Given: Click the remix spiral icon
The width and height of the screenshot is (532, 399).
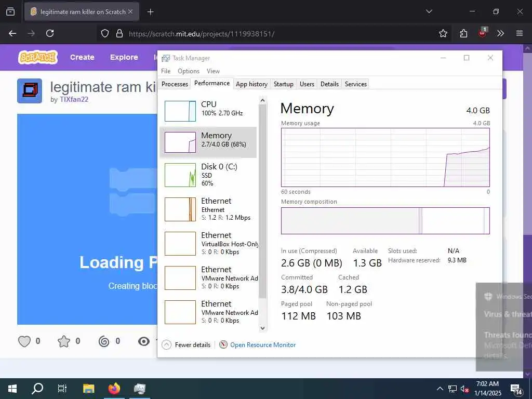Looking at the screenshot, I should (x=104, y=341).
